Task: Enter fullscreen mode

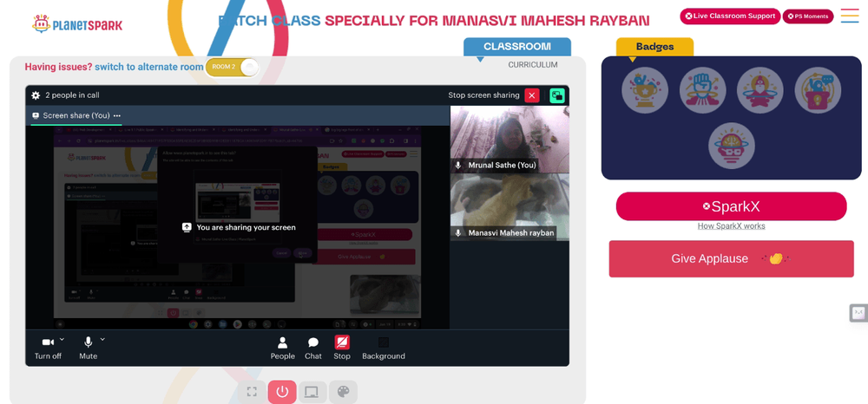Action: tap(252, 392)
